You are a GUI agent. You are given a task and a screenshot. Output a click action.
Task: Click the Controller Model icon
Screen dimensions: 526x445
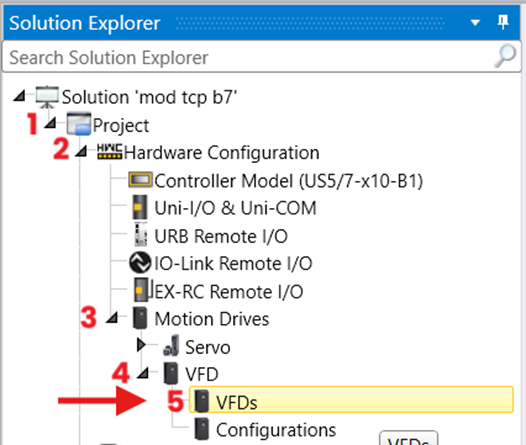point(140,180)
